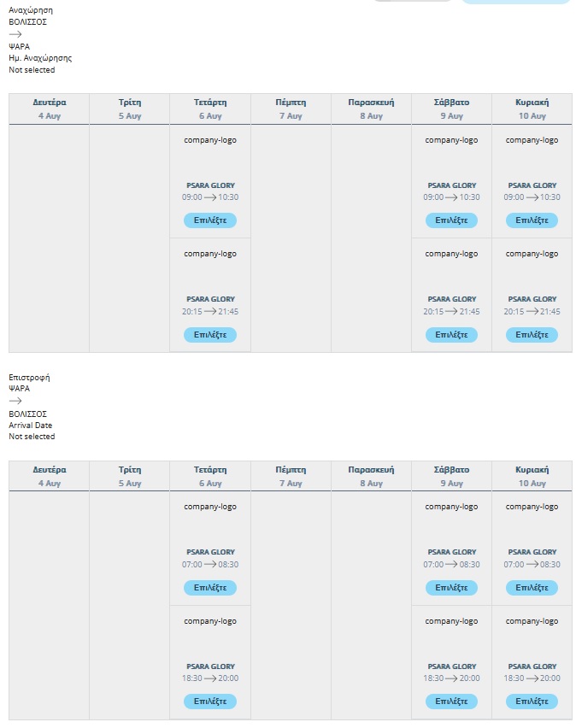Select Wednesday 6 Aug 09:00 departure
The width and height of the screenshot is (576, 728).
click(210, 220)
